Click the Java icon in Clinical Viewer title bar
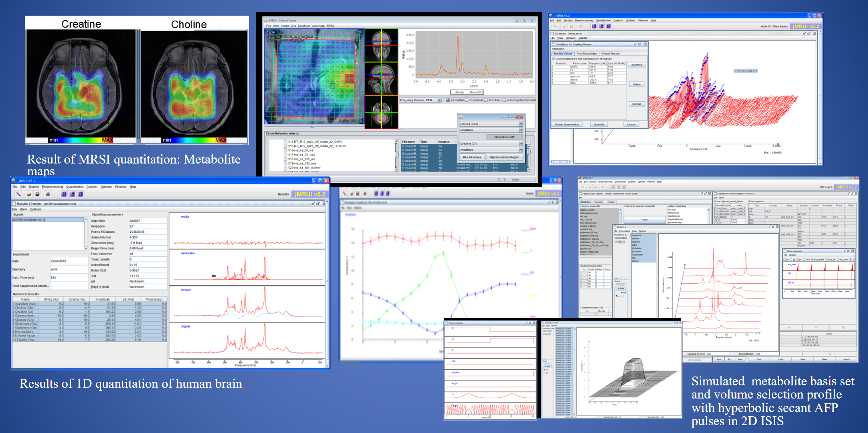The height and width of the screenshot is (433, 868). coord(266,20)
